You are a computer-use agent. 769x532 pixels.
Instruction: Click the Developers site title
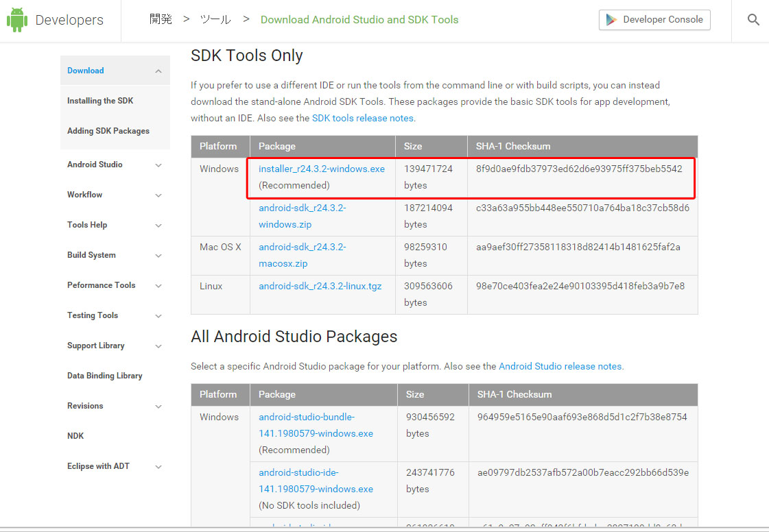tap(69, 20)
